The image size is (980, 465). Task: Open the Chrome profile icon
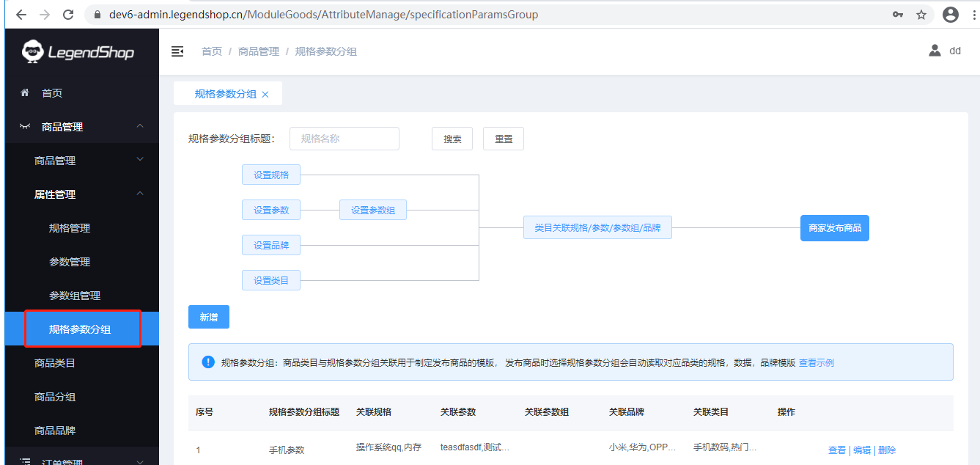[x=951, y=15]
